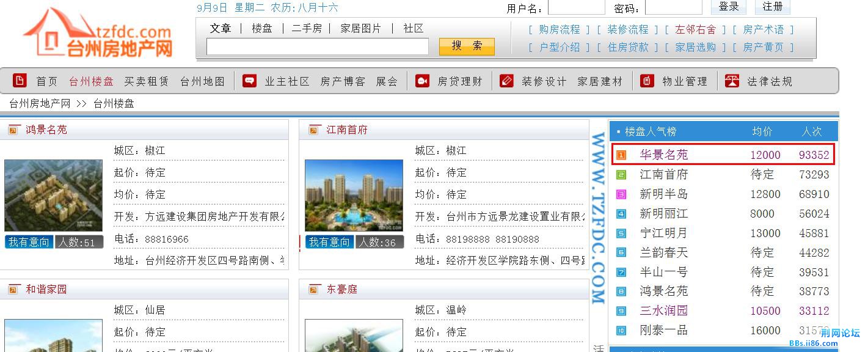Click phone number 88816966

point(167,239)
